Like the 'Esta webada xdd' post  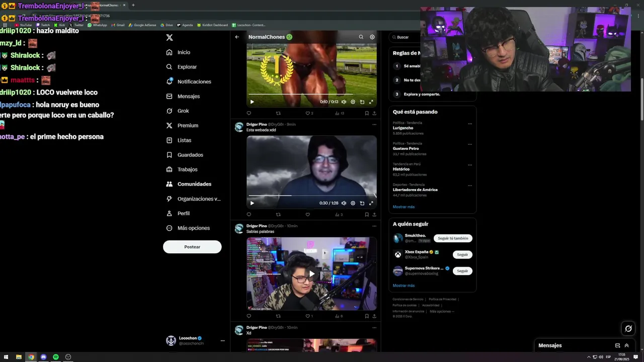pyautogui.click(x=307, y=214)
